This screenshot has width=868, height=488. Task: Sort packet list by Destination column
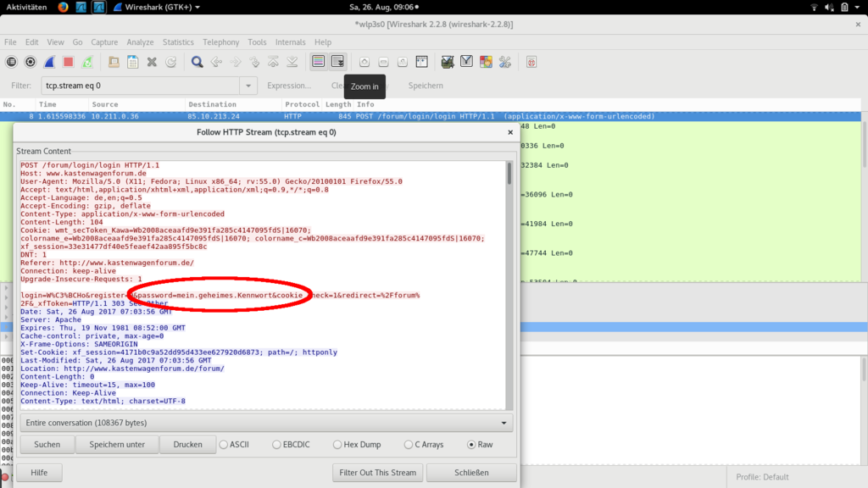click(233, 104)
